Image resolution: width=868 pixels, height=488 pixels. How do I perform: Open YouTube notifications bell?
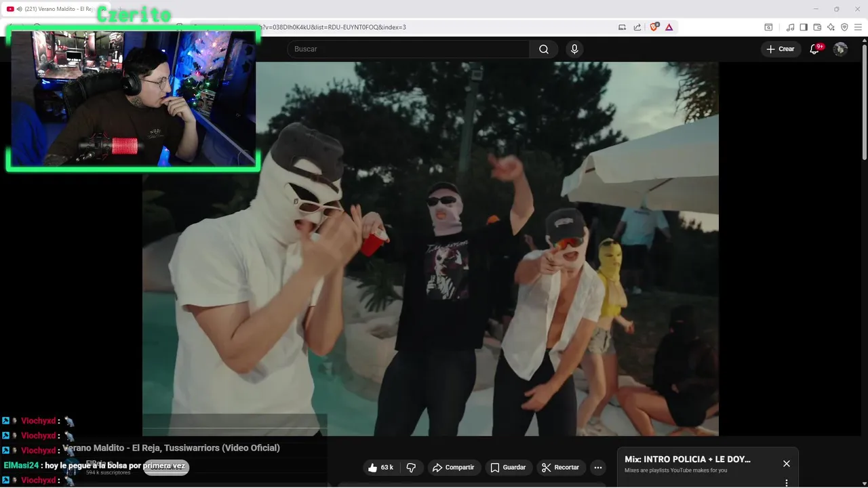(x=816, y=49)
